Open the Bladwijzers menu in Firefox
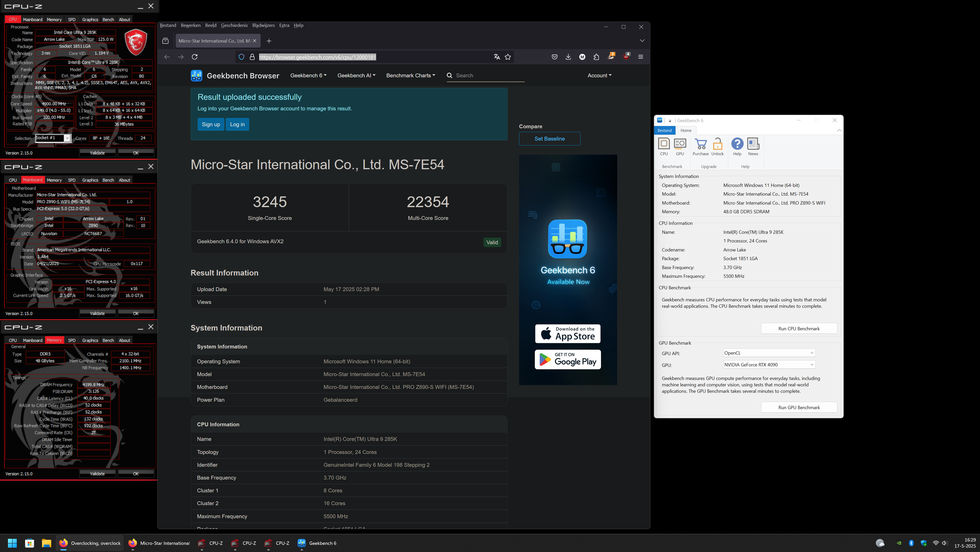The image size is (980, 552). pyautogui.click(x=263, y=26)
